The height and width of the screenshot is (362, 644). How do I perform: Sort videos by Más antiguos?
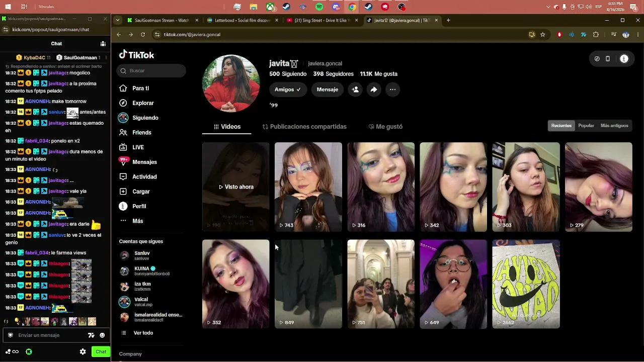(614, 126)
